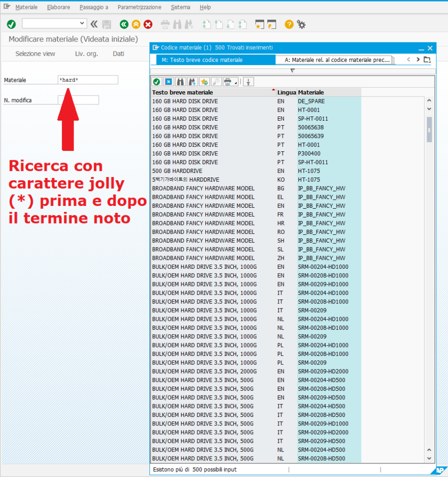Create new session window icon
448x477 pixels.
(259, 24)
